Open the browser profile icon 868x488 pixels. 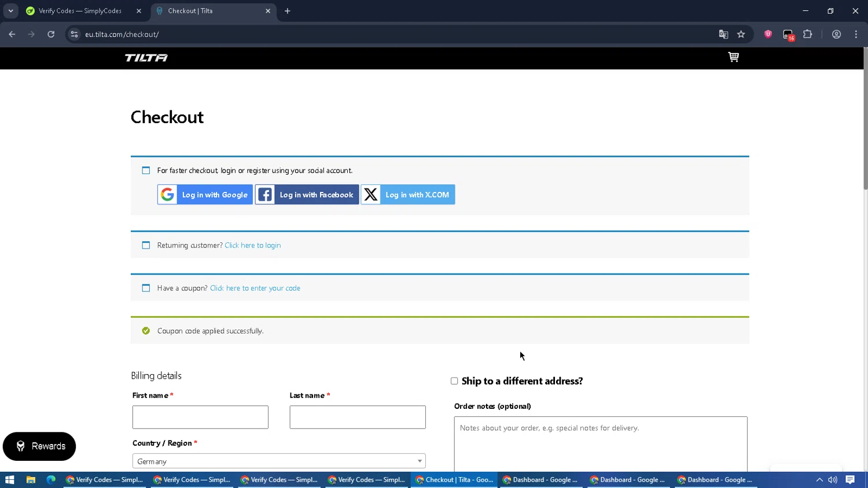836,34
